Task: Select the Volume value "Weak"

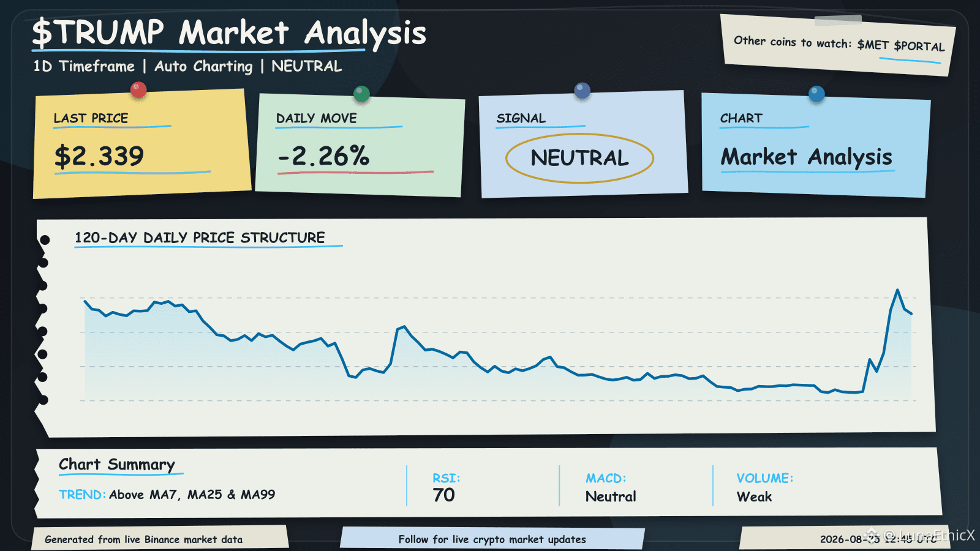Action: tap(755, 497)
